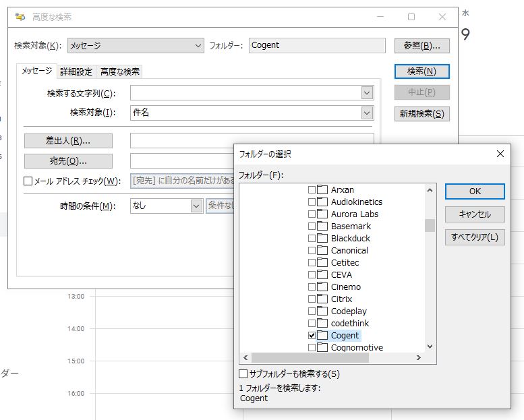
Task: Switch to the 高度な検索 tab
Action: pos(120,71)
